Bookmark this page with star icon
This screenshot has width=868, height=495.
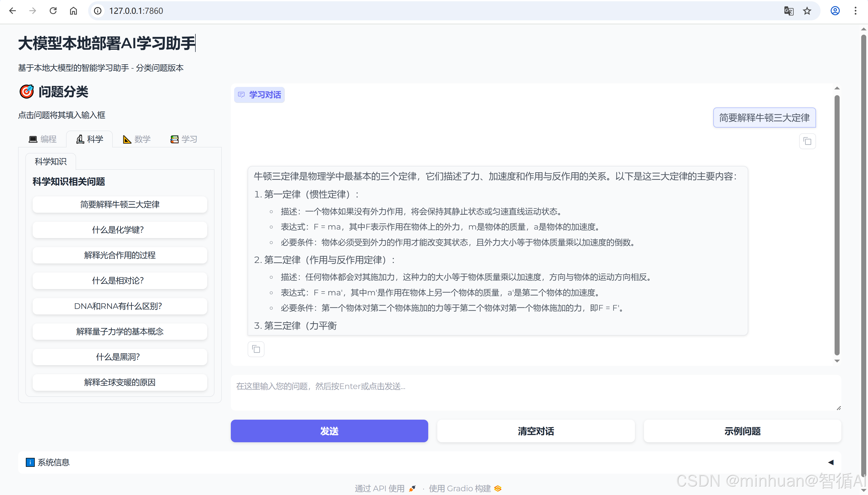pyautogui.click(x=807, y=11)
